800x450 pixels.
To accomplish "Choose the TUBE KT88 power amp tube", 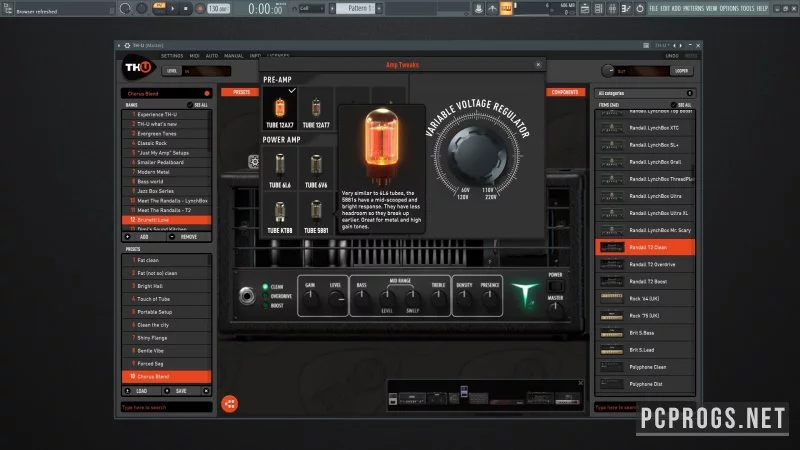I will click(280, 215).
